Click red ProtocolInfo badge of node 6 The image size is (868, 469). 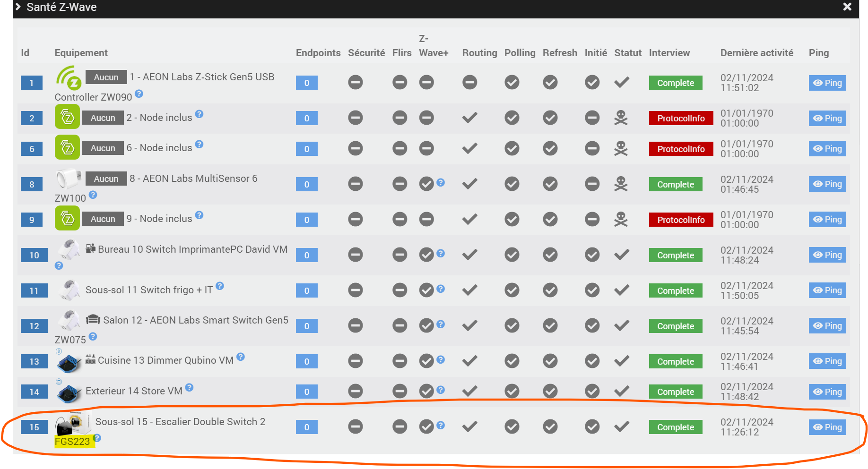(681, 149)
